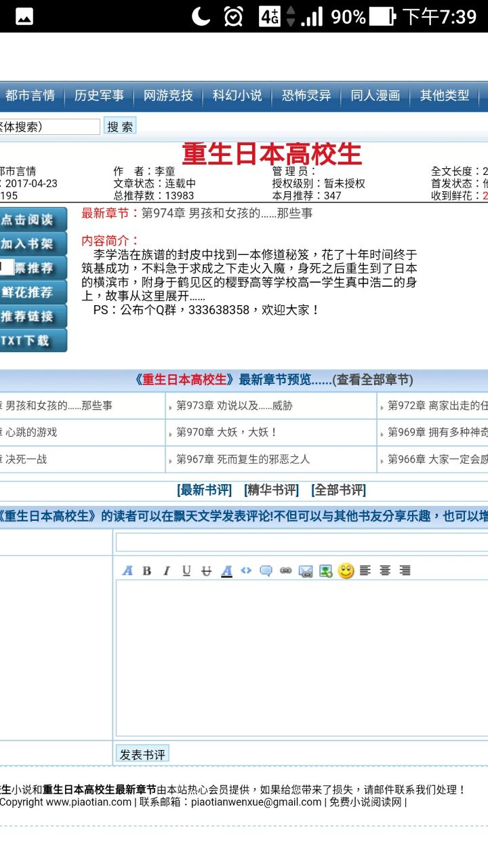The height and width of the screenshot is (868, 488).
Task: Click the Bold formatting icon in editor
Action: (x=146, y=571)
